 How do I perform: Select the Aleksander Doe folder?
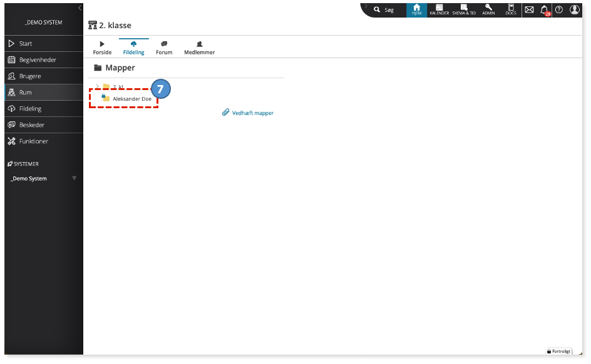coord(126,99)
